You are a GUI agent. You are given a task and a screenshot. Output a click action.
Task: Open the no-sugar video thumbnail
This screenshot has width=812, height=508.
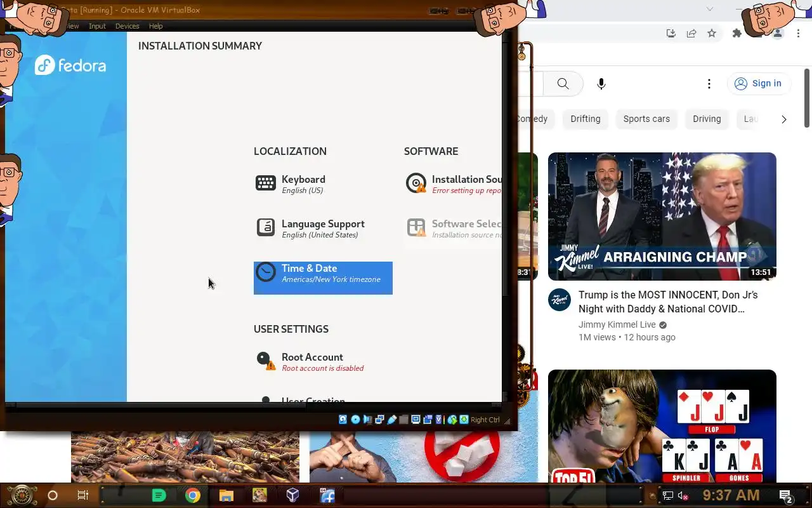tap(424, 457)
